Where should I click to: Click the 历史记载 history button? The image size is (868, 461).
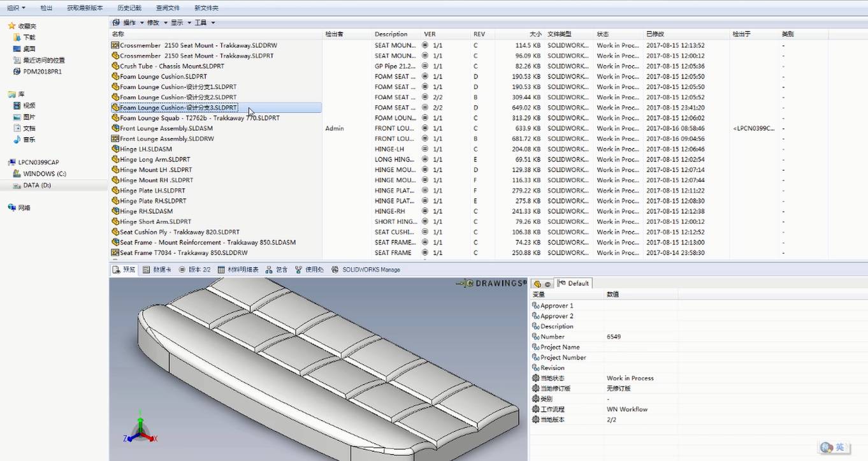pos(129,8)
